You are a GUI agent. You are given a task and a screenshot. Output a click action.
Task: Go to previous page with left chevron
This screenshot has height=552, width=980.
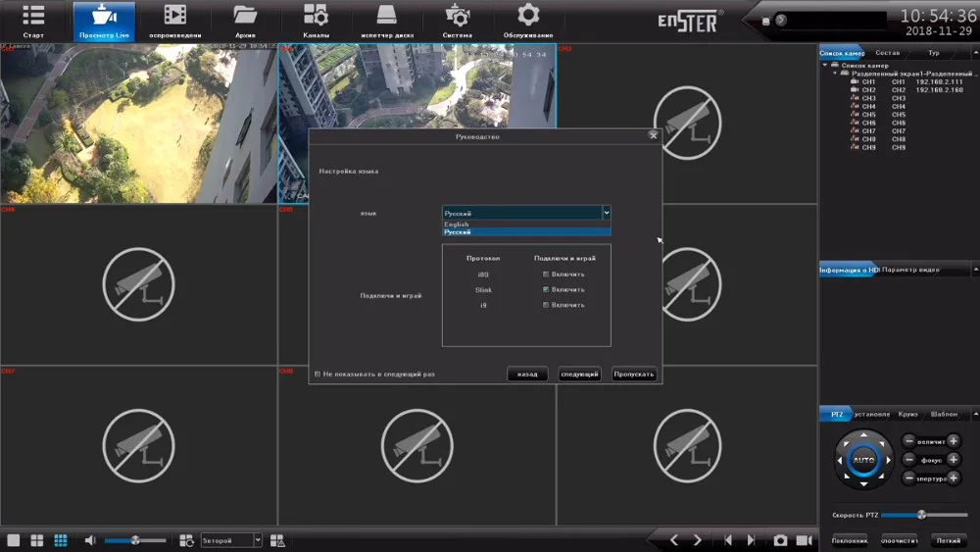674,540
